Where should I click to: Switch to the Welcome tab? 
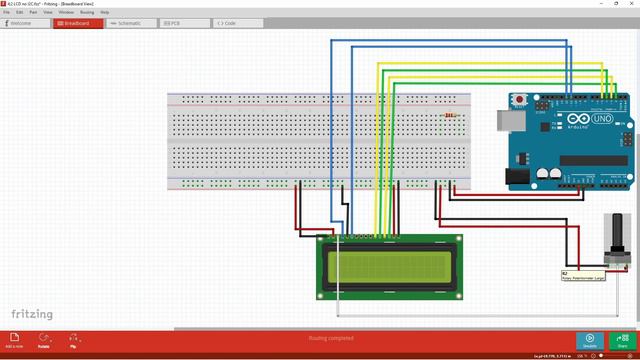[25, 23]
